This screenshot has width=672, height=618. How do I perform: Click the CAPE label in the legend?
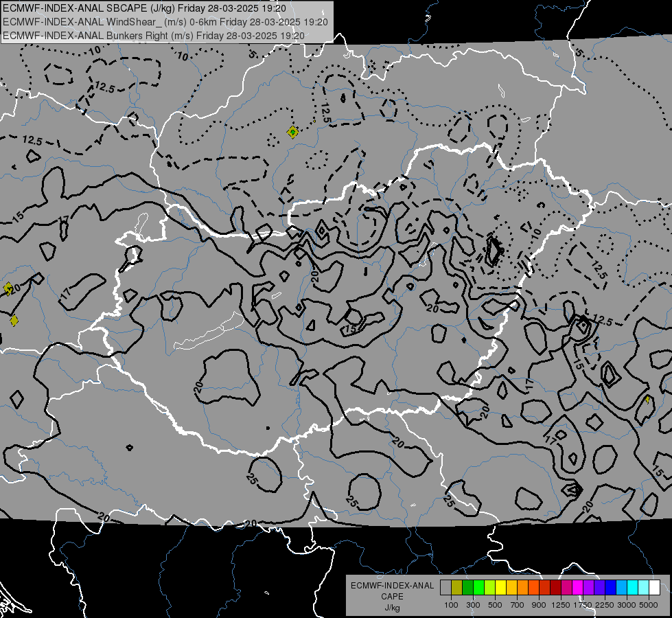click(392, 597)
